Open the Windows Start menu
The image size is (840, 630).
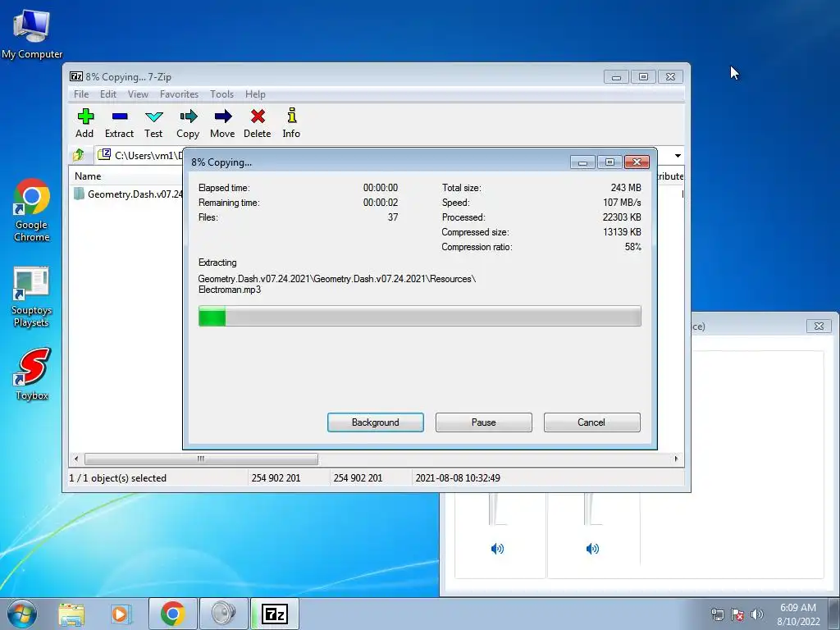click(x=21, y=614)
